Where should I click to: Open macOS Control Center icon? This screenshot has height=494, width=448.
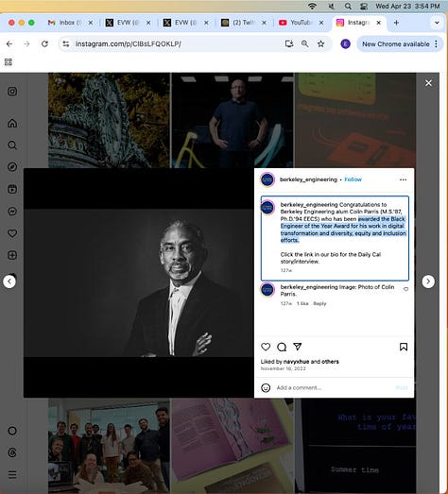click(364, 6)
